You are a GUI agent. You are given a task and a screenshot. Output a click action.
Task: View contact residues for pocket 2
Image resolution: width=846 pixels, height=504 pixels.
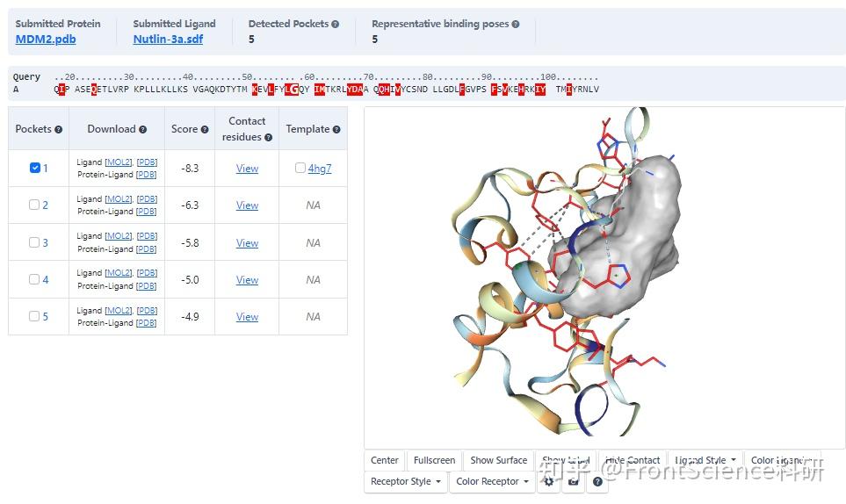(x=247, y=205)
